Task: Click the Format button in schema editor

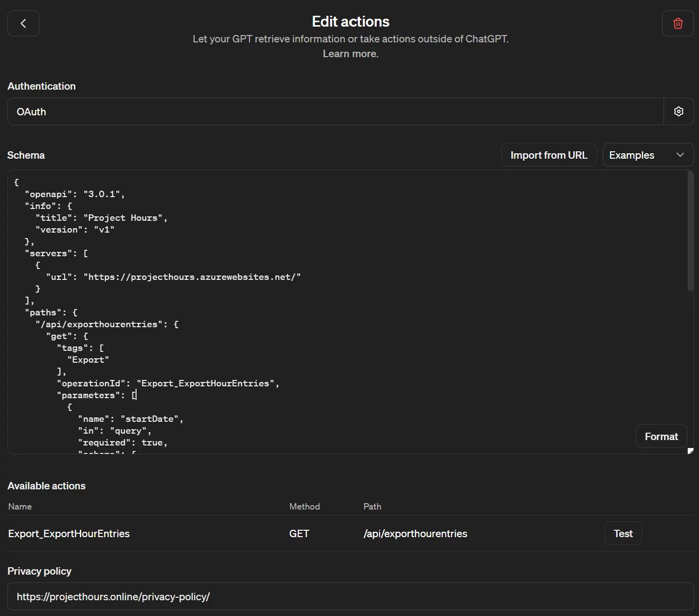Action: [661, 436]
